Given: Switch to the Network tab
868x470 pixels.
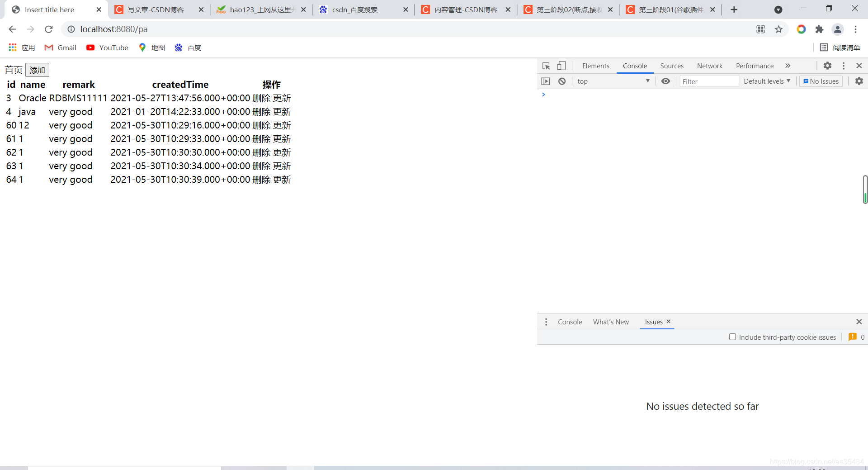Looking at the screenshot, I should pyautogui.click(x=710, y=66).
